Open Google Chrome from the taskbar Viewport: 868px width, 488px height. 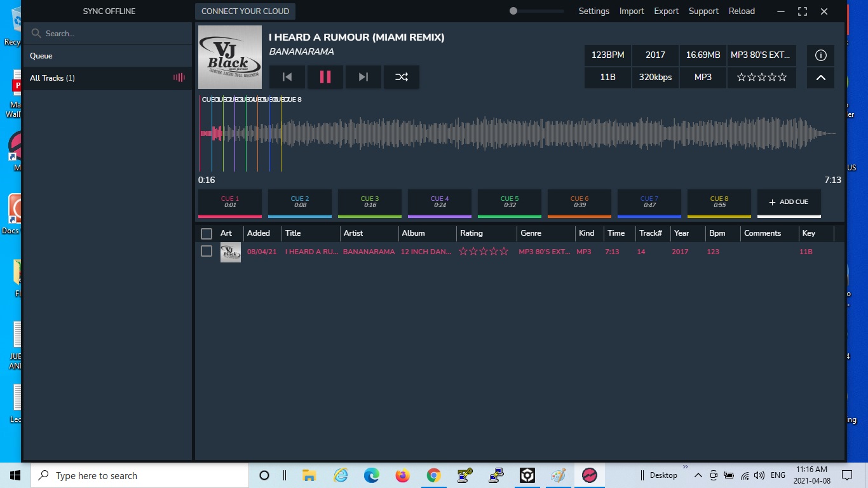click(x=433, y=475)
